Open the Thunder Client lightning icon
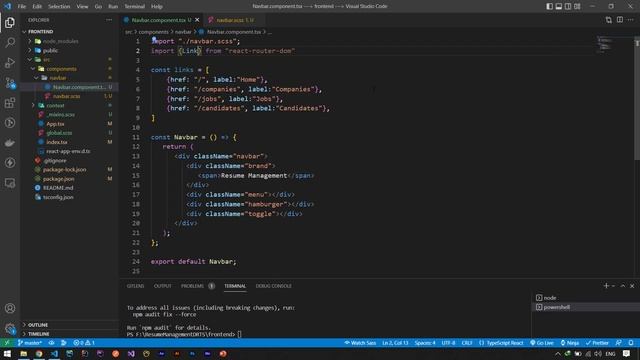Viewport: 640px width, 360px height. click(x=10, y=163)
